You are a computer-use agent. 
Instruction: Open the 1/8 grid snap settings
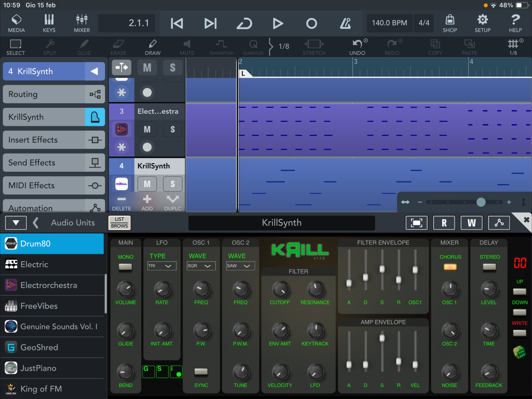(514, 47)
